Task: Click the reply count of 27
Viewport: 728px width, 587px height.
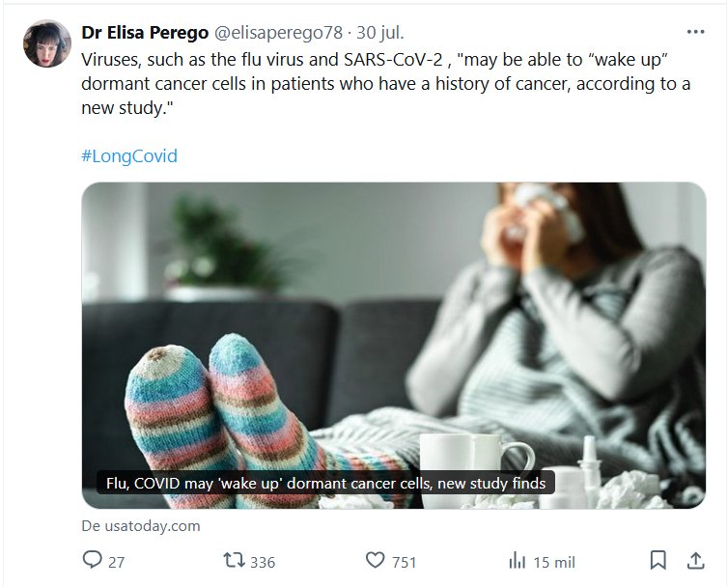Action: click(116, 561)
